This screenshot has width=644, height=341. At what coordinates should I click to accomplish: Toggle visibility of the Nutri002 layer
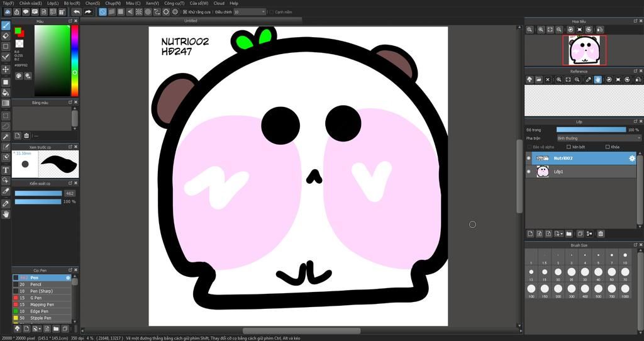tap(528, 158)
